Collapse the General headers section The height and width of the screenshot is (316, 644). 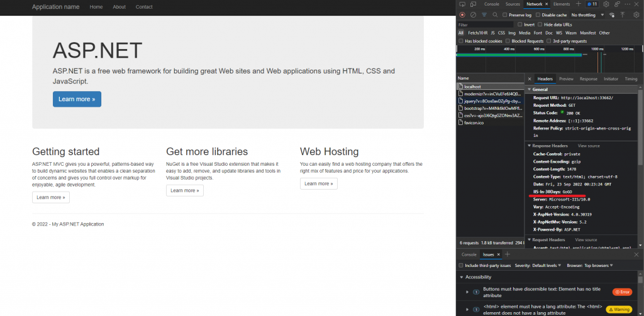click(x=530, y=89)
